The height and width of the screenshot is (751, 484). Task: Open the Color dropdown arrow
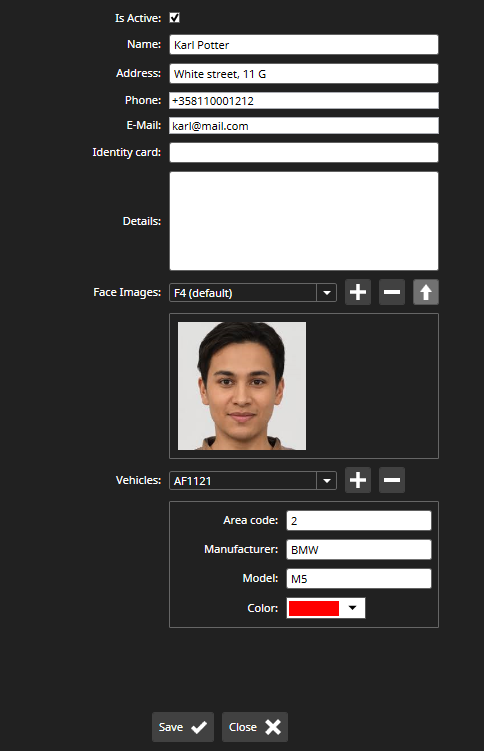pyautogui.click(x=353, y=608)
